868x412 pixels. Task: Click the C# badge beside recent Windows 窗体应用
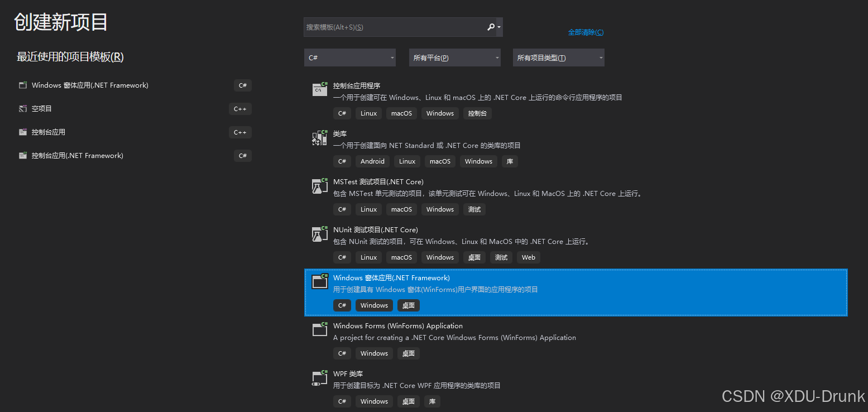[x=243, y=85]
